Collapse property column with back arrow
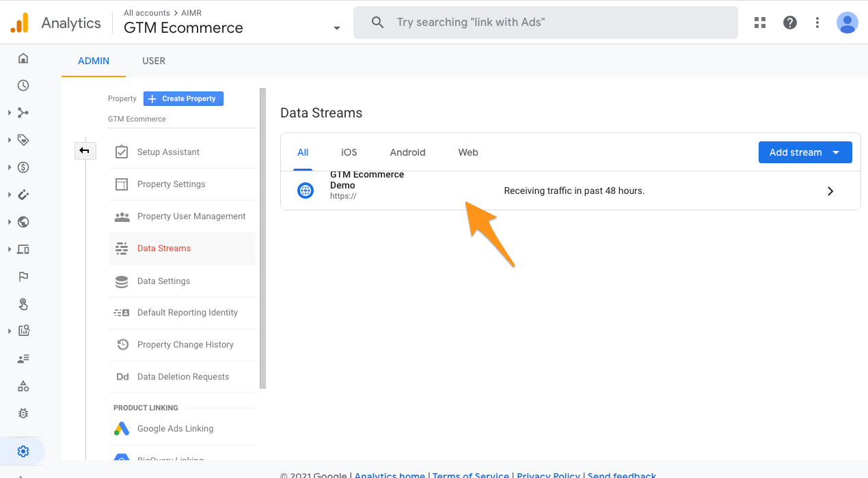 coord(85,150)
